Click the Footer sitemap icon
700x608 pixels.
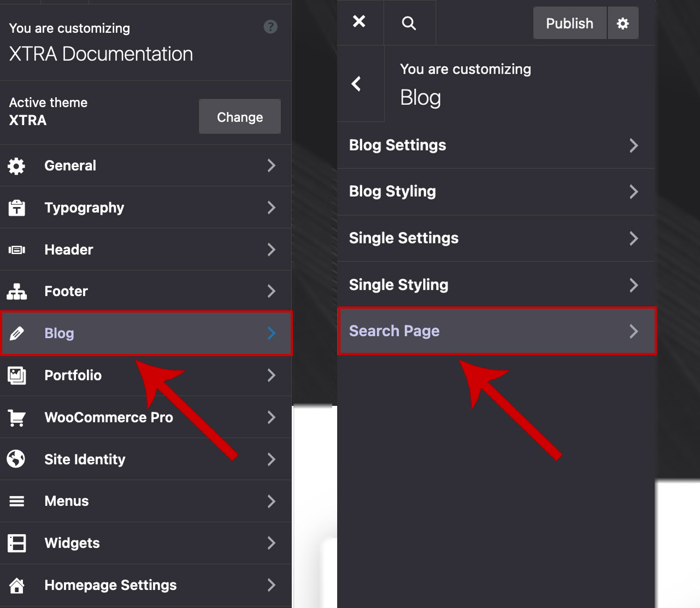coord(16,292)
